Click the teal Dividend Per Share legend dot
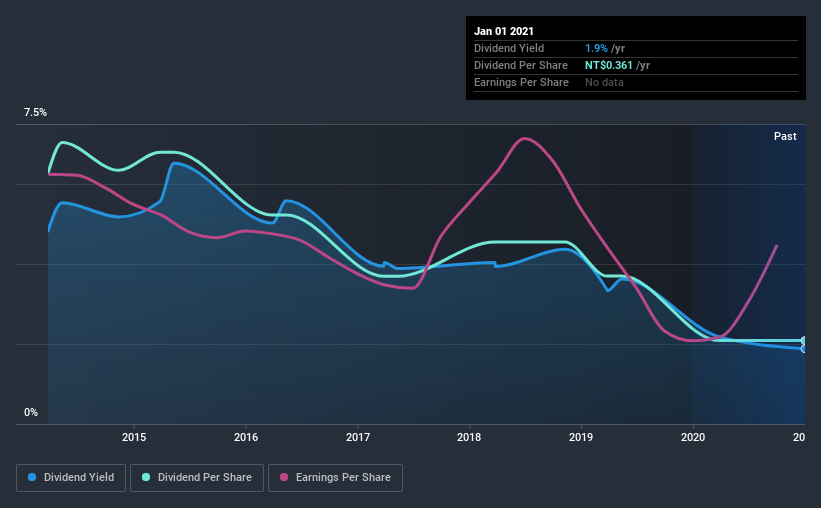Screen dimensions: 821x508 pos(146,477)
